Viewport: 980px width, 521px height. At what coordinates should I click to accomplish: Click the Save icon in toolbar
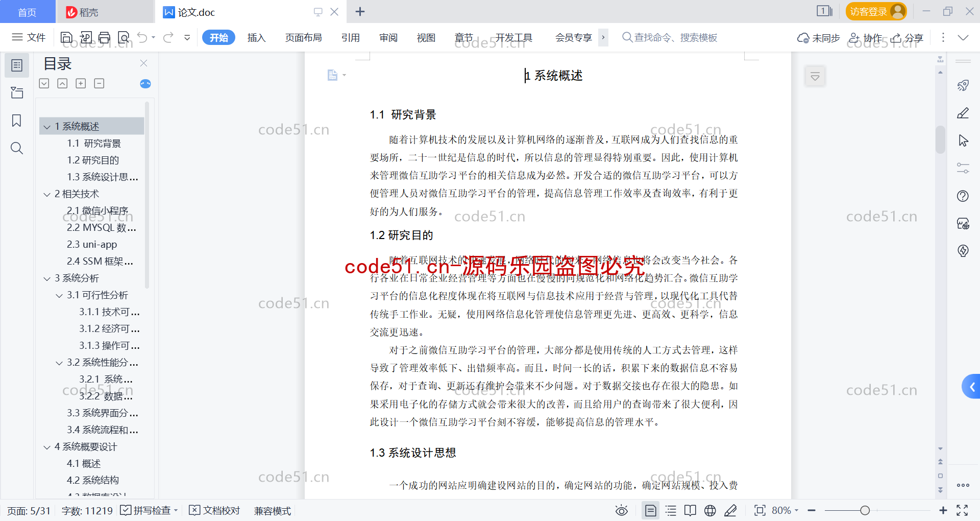[66, 37]
